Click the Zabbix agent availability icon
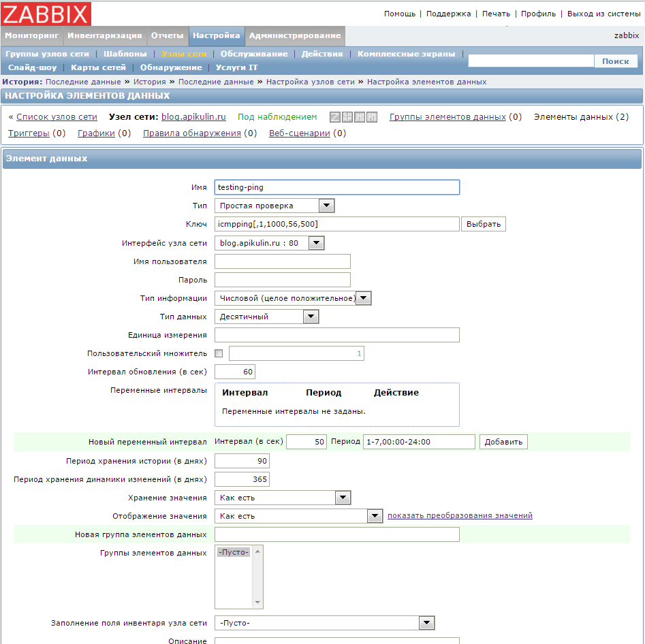The height and width of the screenshot is (644, 645). click(x=335, y=117)
